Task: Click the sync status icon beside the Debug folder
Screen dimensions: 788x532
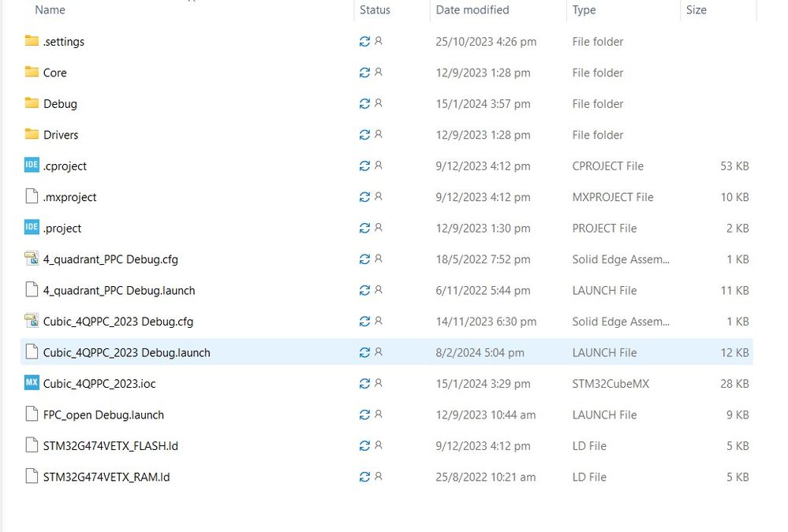Action: click(x=364, y=103)
